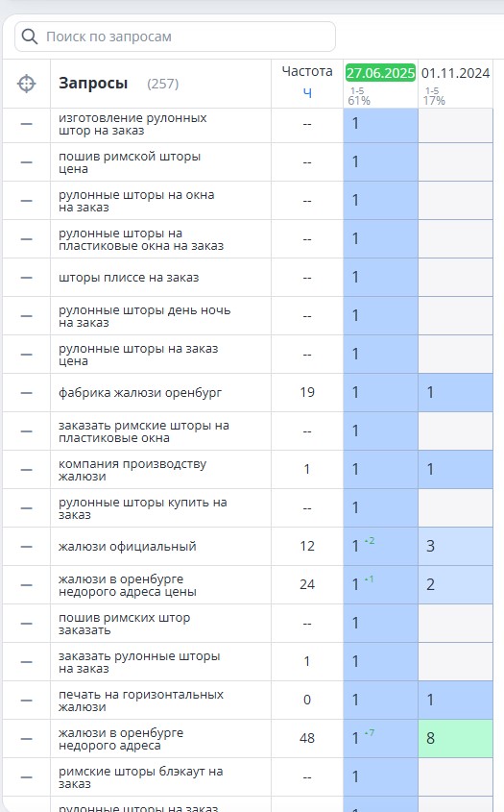Click dash icon beside компания производству жалюзи
504x812 pixels.
pyautogui.click(x=26, y=470)
